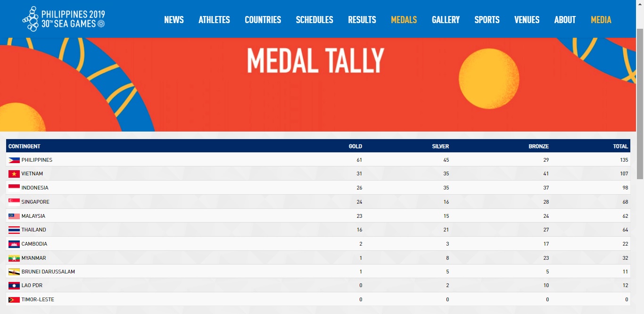644x314 pixels.
Task: Click the Philippines flag icon
Action: [14, 160]
